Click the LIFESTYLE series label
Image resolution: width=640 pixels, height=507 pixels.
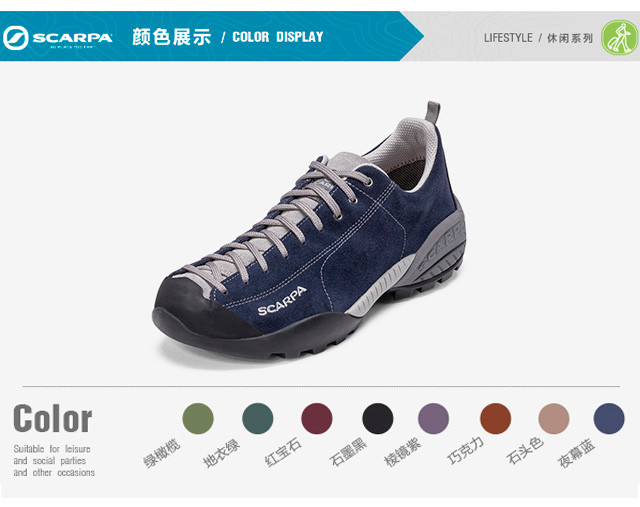508,38
